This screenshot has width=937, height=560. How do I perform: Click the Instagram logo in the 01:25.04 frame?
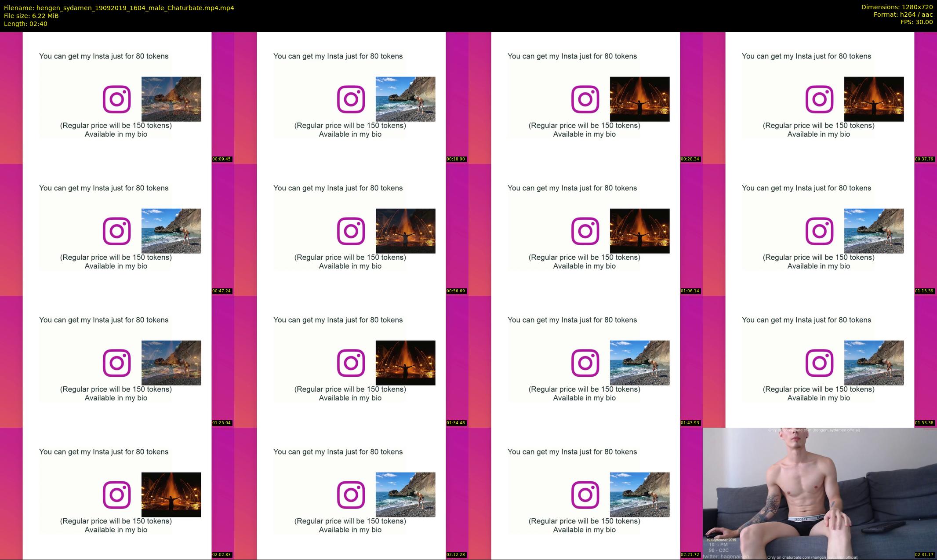pyautogui.click(x=116, y=363)
